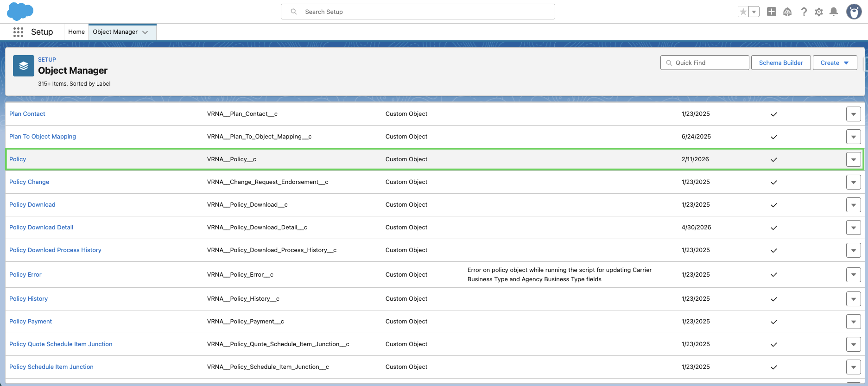The height and width of the screenshot is (386, 868).
Task: Click the API name VRNA__Policy_Payment__c
Action: point(246,322)
